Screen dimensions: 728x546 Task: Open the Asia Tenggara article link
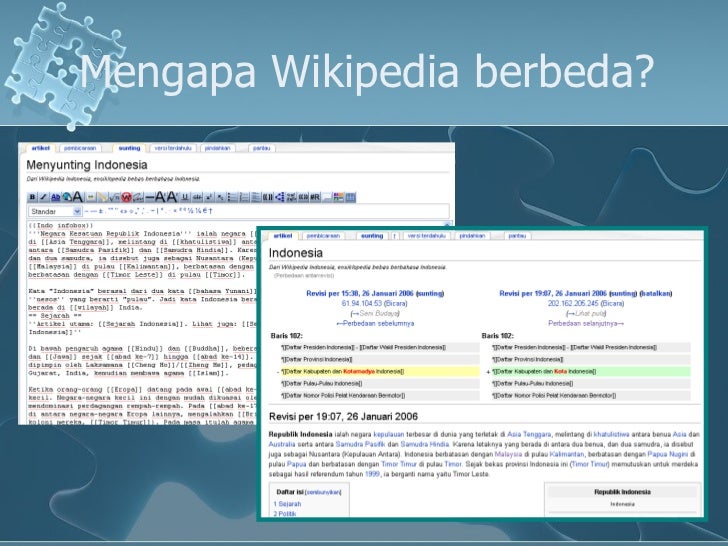pyautogui.click(x=529, y=435)
